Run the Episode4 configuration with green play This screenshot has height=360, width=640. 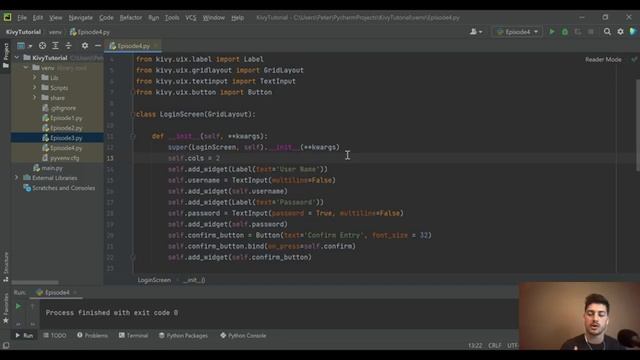point(552,32)
